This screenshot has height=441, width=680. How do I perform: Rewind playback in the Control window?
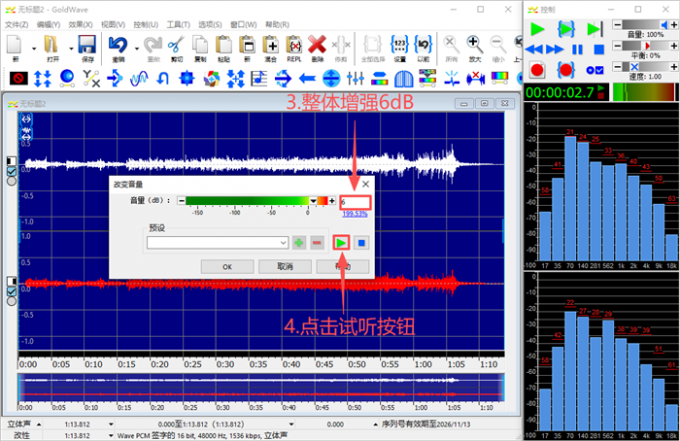coord(534,49)
